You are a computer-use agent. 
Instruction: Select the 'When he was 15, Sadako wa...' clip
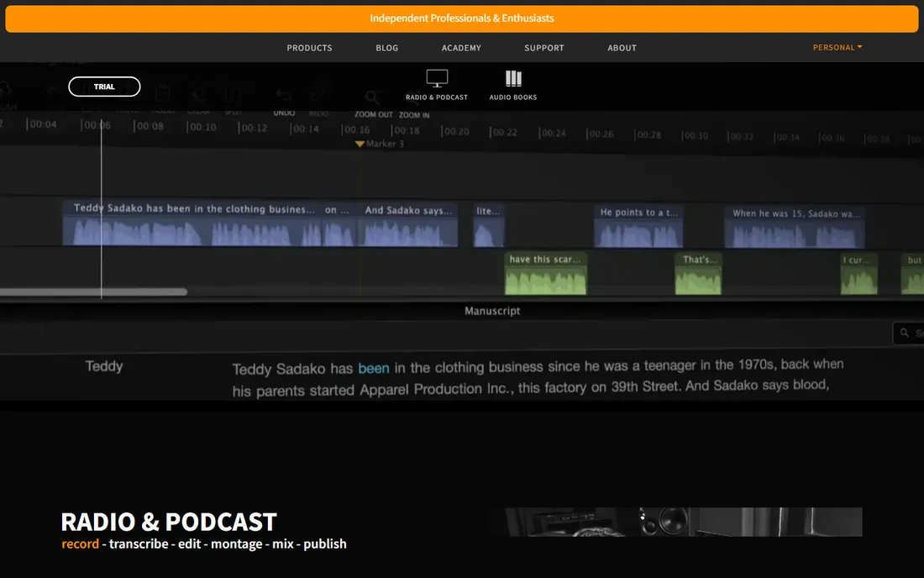tap(795, 227)
